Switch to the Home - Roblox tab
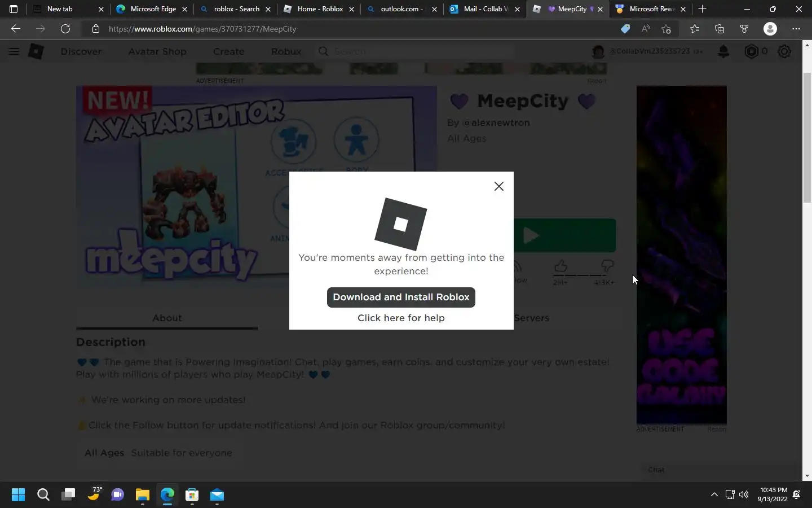The width and height of the screenshot is (812, 508). pyautogui.click(x=319, y=9)
